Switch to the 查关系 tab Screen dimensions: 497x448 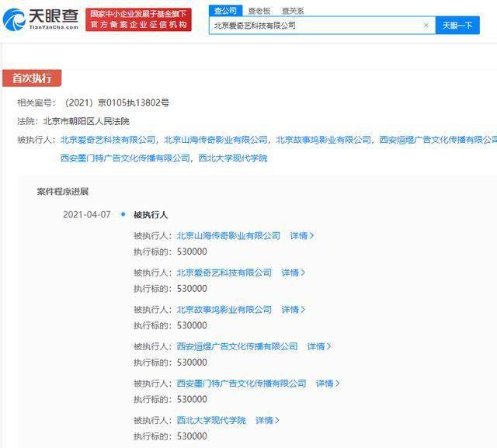point(293,11)
